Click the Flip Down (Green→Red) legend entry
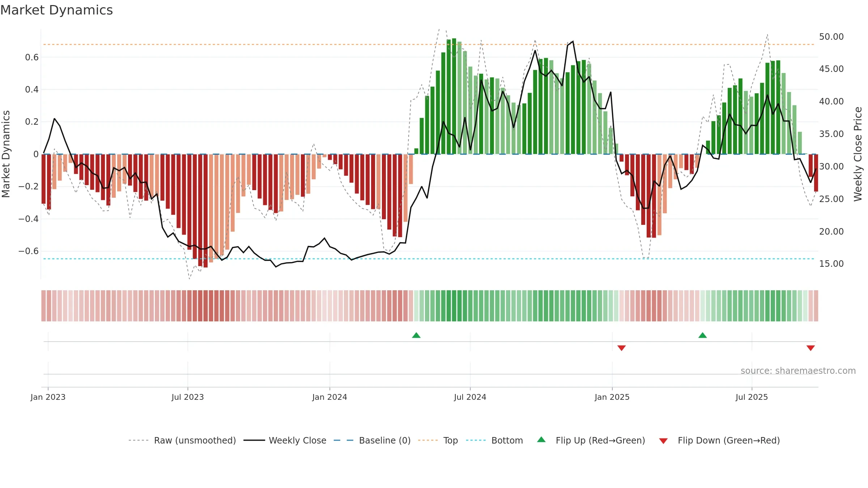 tap(719, 440)
